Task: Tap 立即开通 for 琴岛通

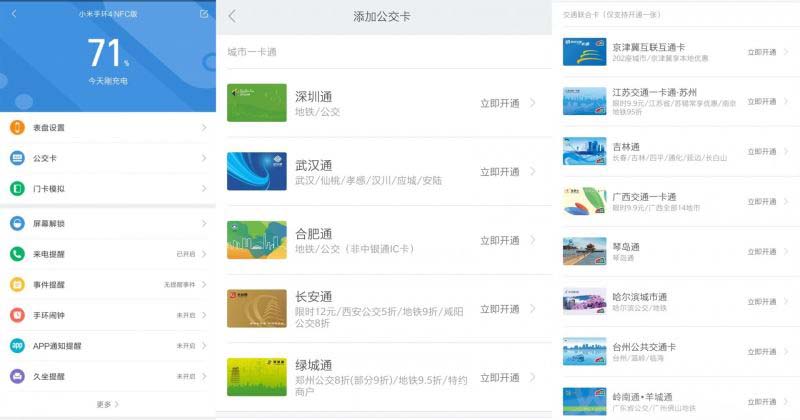Action: click(762, 252)
